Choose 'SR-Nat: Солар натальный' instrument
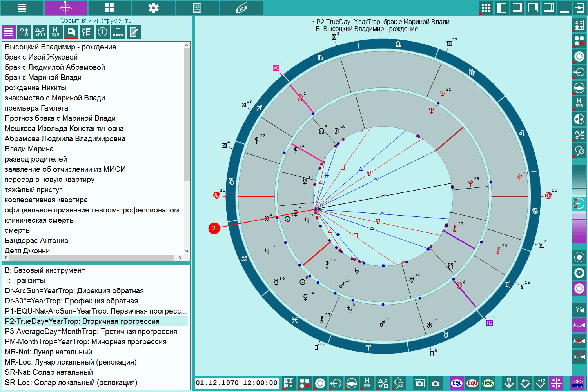The width and height of the screenshot is (588, 392). pos(49,372)
